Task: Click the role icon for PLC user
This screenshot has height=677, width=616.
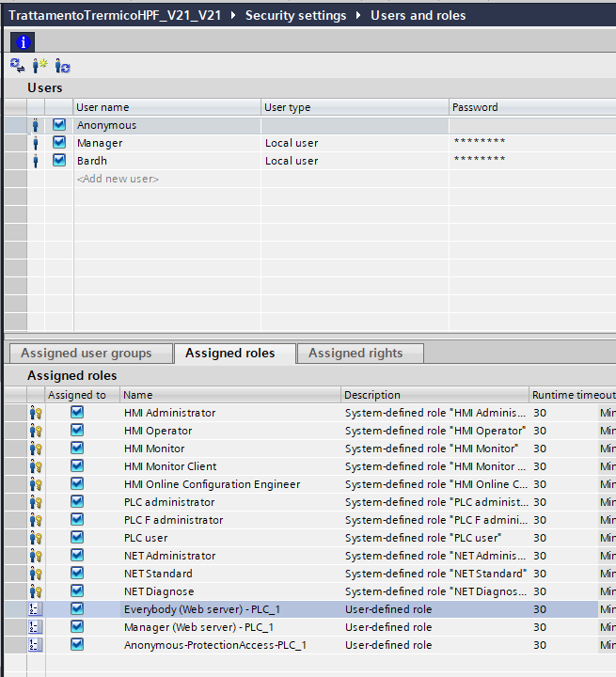Action: pos(36,538)
